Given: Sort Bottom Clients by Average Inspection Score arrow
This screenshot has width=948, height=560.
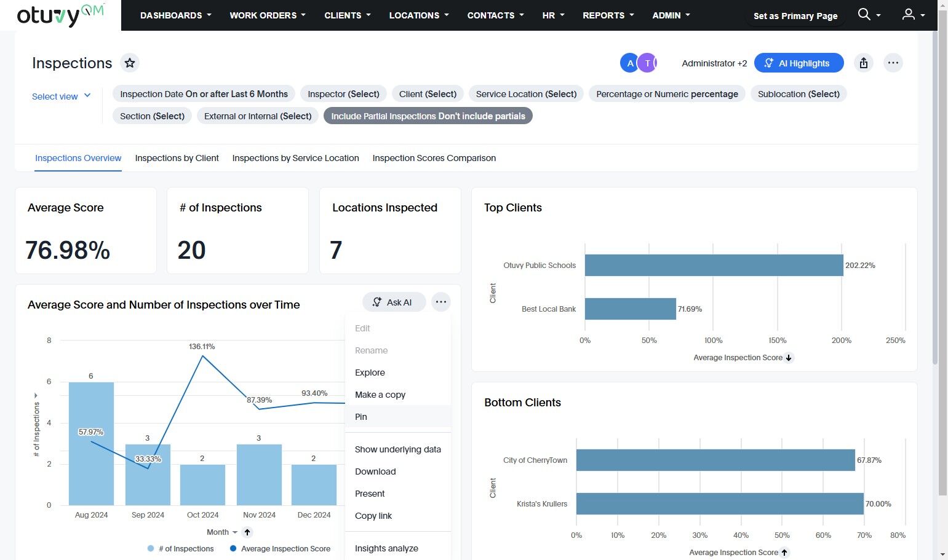Looking at the screenshot, I should point(784,553).
